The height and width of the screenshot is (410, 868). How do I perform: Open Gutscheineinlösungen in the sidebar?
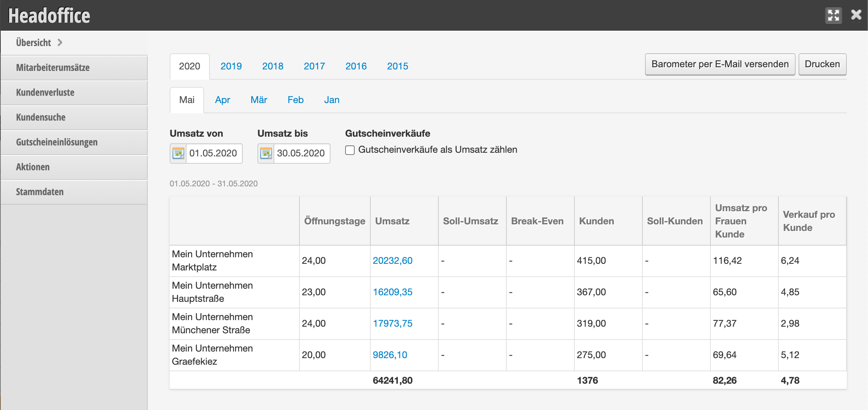coord(57,142)
